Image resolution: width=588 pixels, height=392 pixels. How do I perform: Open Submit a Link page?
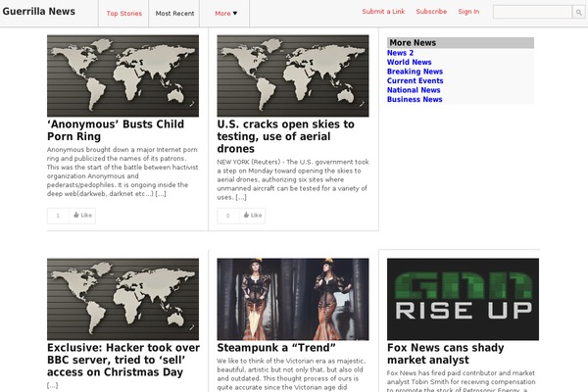tap(383, 12)
